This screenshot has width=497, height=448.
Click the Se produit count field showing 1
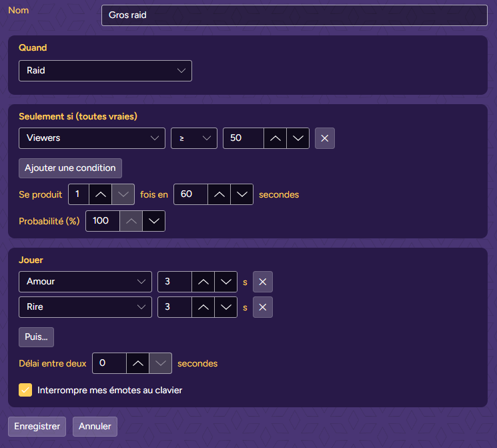79,194
